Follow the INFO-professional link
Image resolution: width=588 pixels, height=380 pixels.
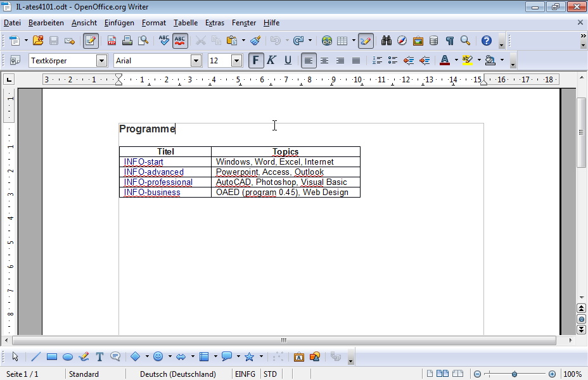coord(158,182)
